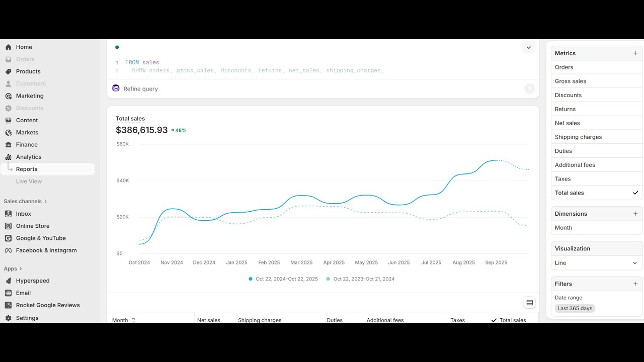644x362 pixels.
Task: Add a dimension with the plus icon
Action: pyautogui.click(x=635, y=214)
